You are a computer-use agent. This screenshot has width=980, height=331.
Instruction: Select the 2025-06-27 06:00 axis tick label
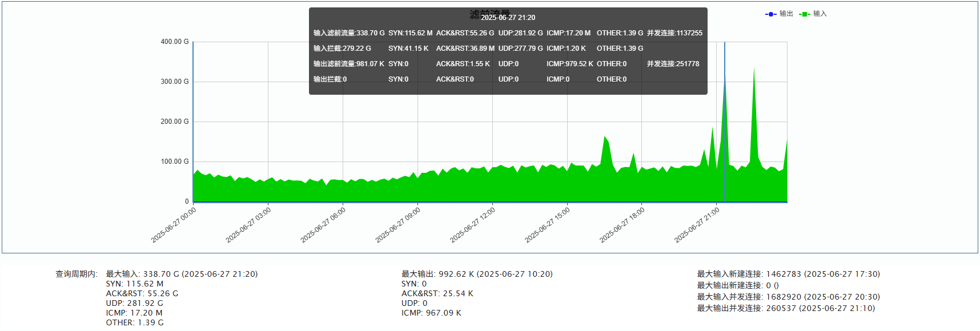323,225
